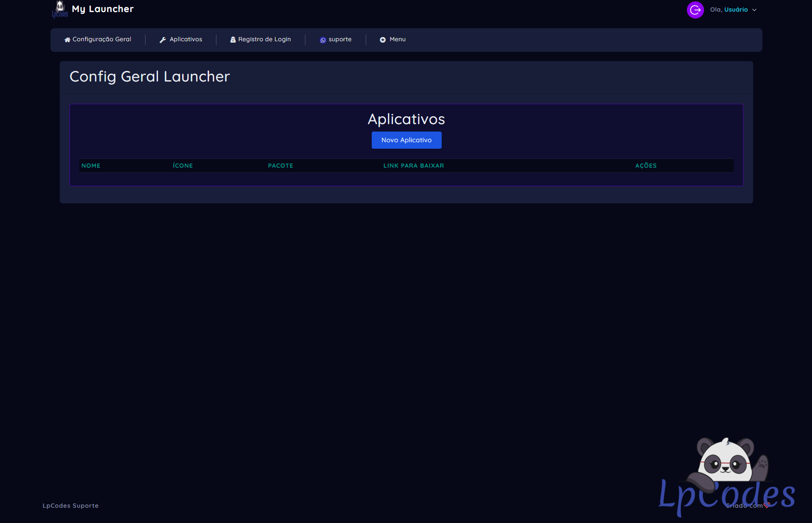Go to the Aplicativos menu item
This screenshot has width=812, height=523.
[186, 39]
